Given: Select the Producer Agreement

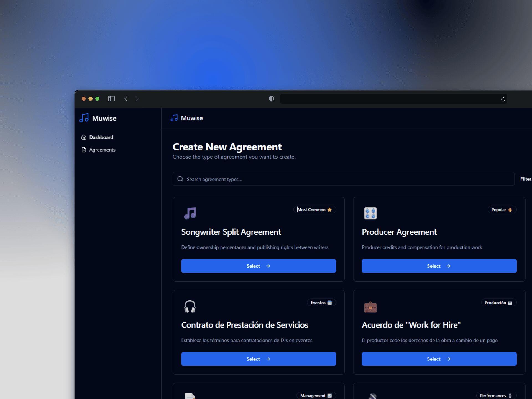Looking at the screenshot, I should (x=439, y=266).
